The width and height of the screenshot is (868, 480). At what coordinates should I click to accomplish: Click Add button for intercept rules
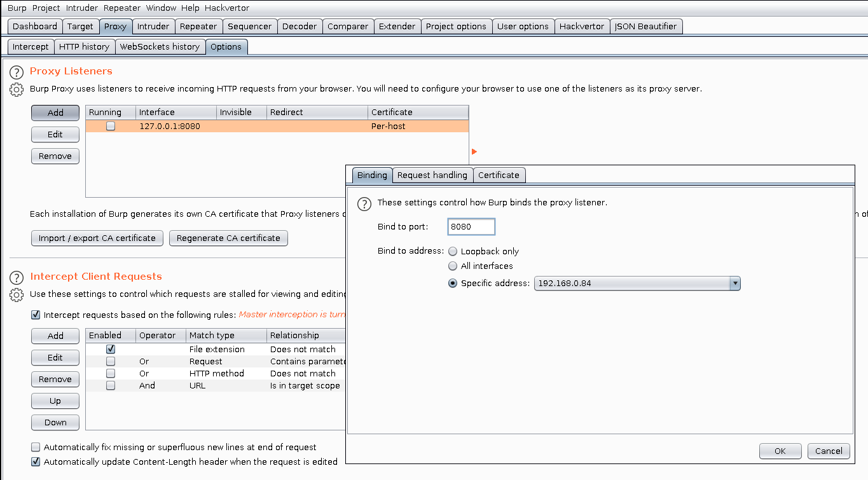[x=55, y=336]
